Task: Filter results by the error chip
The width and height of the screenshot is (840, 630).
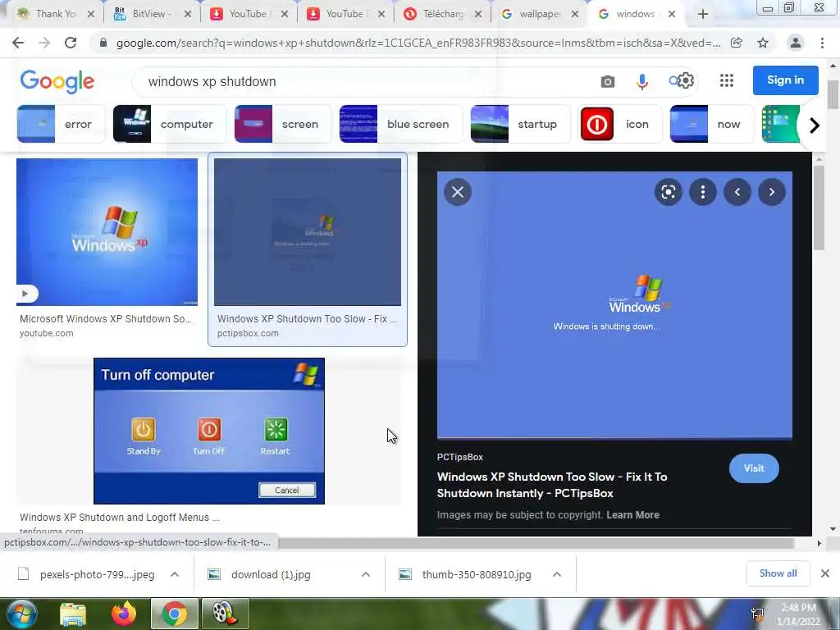Action: [61, 125]
